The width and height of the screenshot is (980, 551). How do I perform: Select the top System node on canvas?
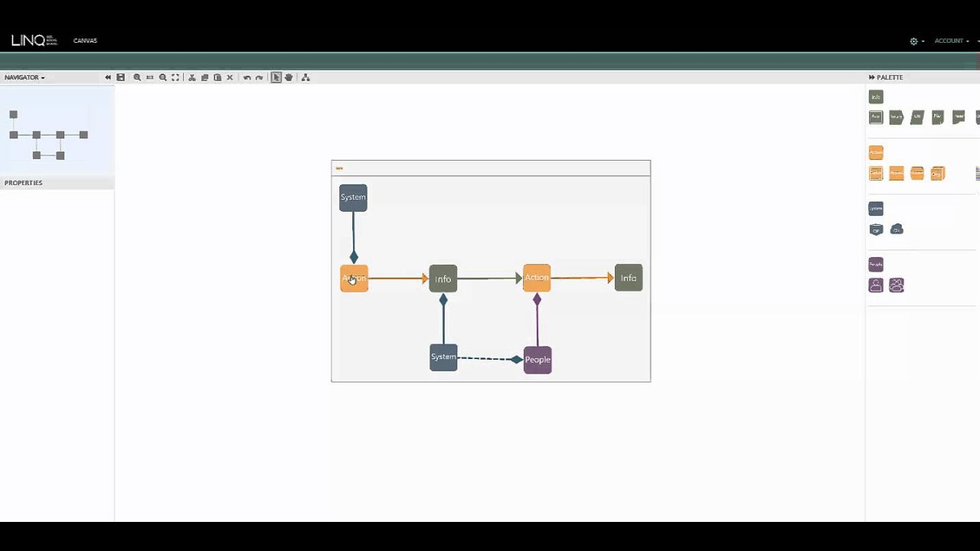(x=353, y=197)
